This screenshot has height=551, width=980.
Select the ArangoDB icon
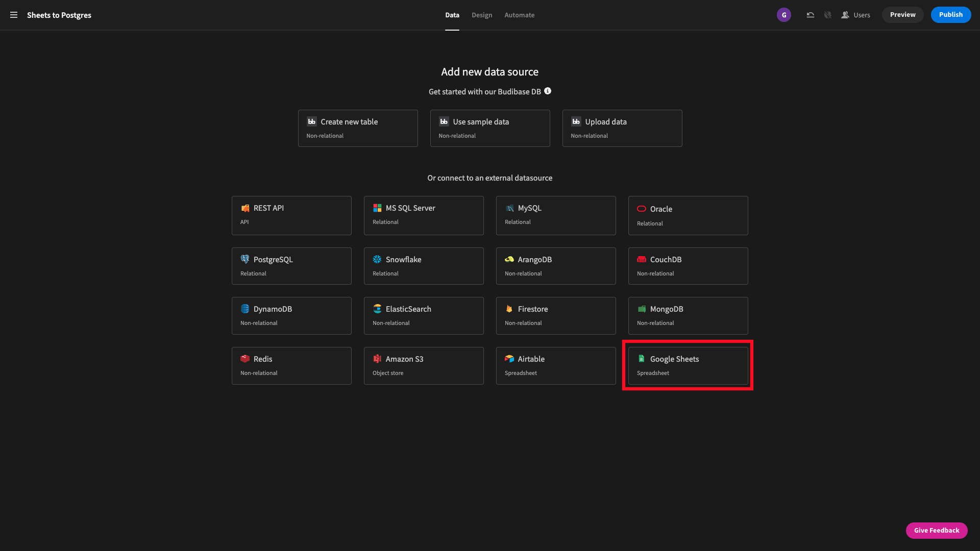pos(509,259)
